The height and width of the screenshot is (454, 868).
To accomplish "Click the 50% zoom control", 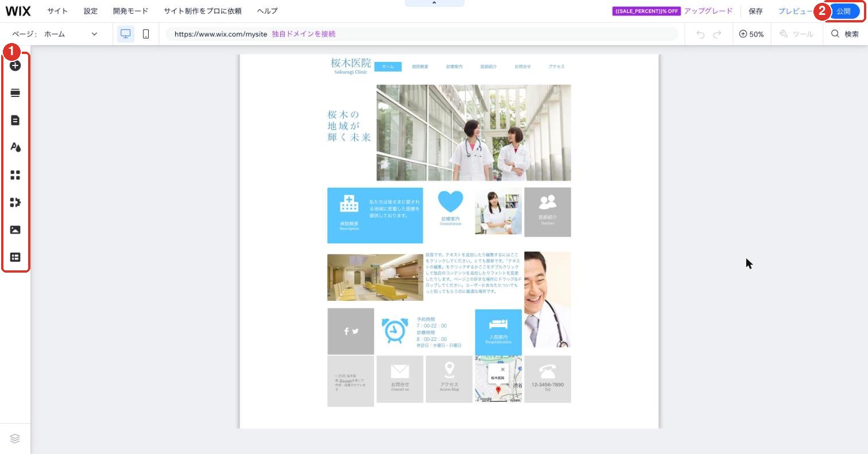I will [751, 34].
